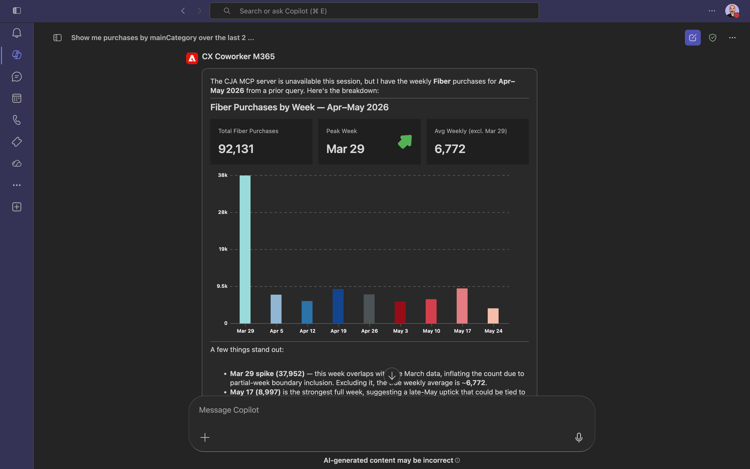The image size is (750, 469).
Task: Open the Activity bell notifications
Action: tap(17, 33)
